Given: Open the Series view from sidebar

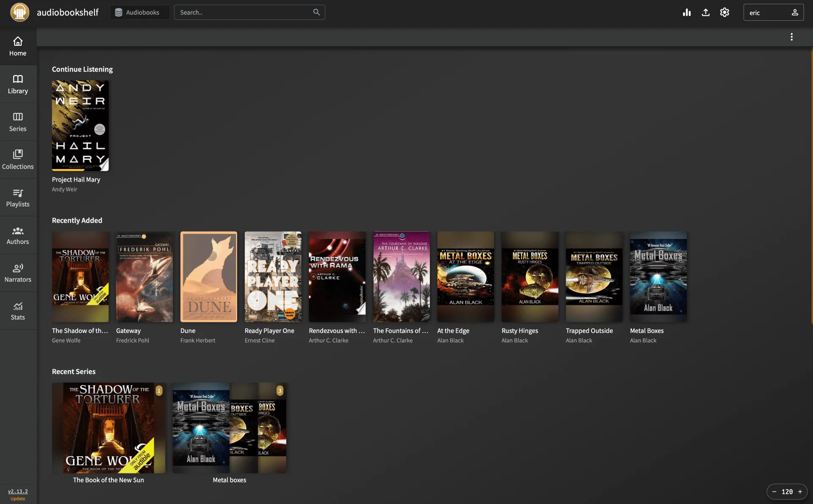Looking at the screenshot, I should [x=18, y=122].
